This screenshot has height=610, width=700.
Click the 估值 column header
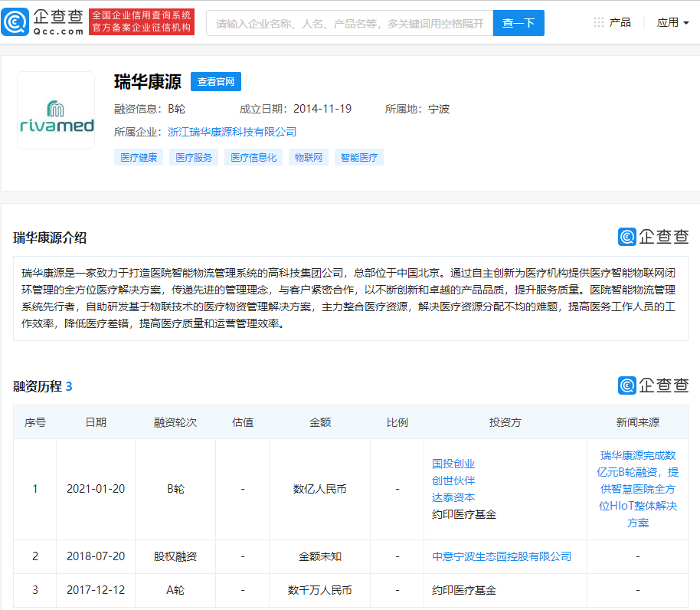(243, 422)
